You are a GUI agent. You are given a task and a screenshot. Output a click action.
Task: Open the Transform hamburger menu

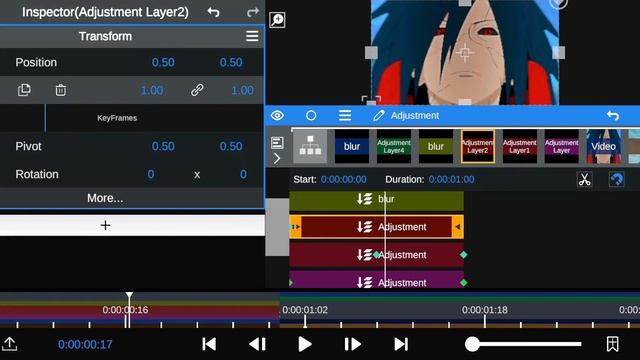(252, 36)
